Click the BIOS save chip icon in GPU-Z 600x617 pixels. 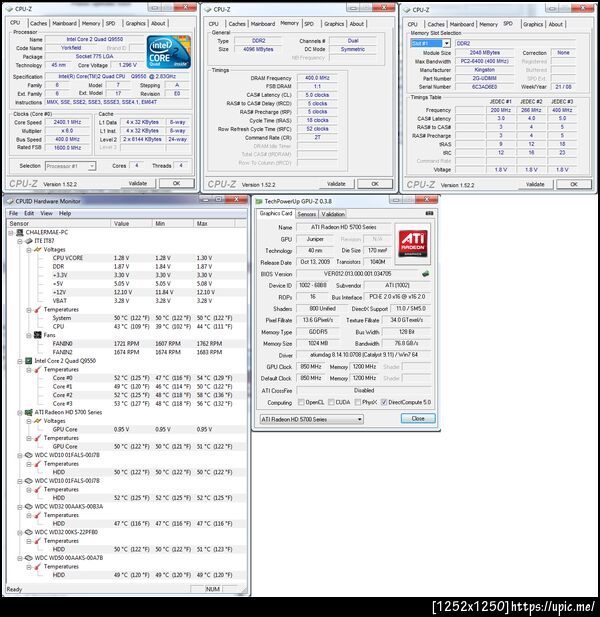coord(425,273)
